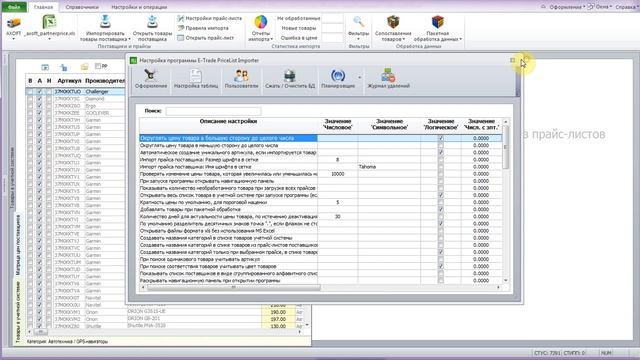Open Настройка таблиц in dialog toolbar
Image resolution: width=640 pixels, height=360 pixels.
point(196,79)
